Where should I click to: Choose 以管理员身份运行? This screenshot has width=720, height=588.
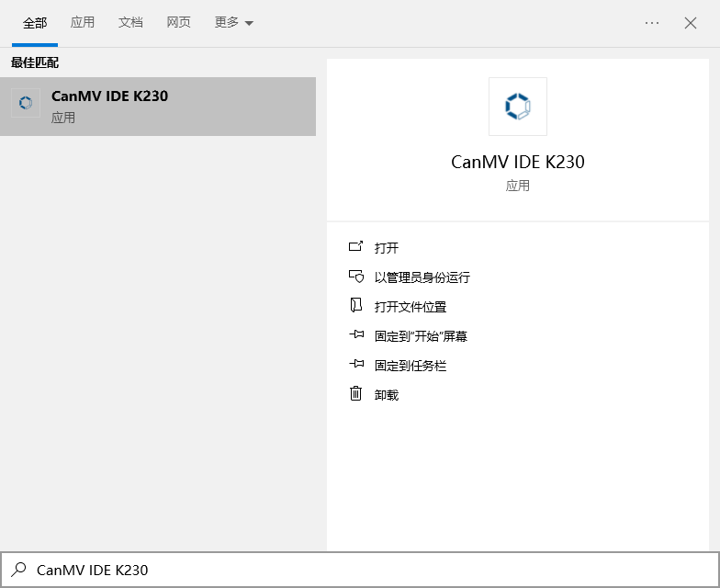click(422, 277)
